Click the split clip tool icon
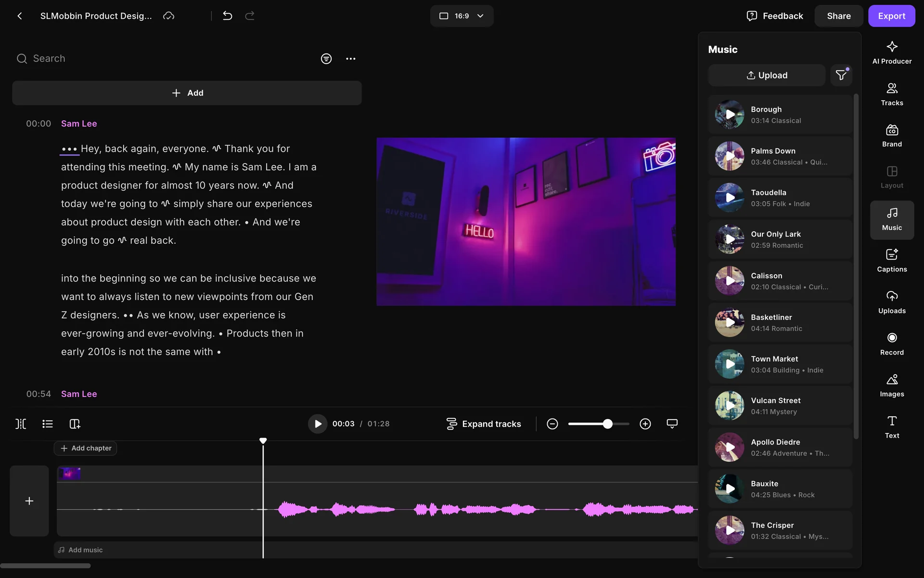Screen dimensions: 924x578 tap(21, 424)
